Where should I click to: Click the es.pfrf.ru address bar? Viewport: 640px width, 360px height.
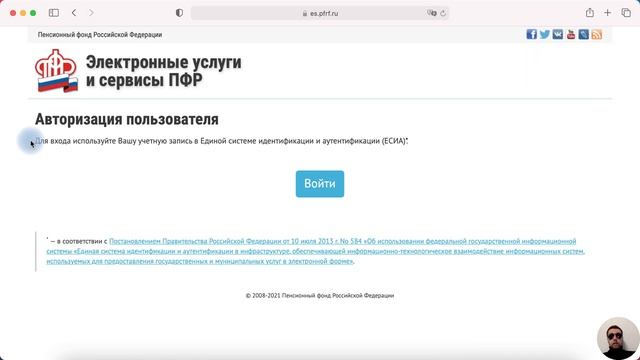tap(320, 13)
